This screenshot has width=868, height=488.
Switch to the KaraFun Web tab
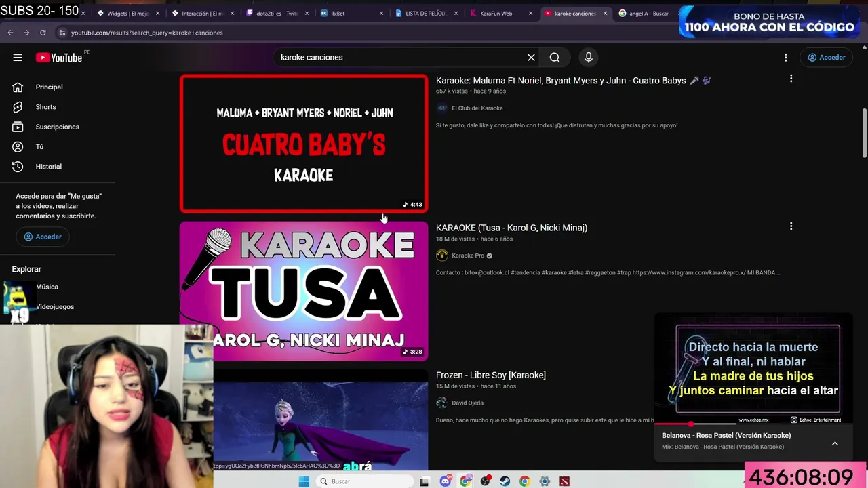pos(500,13)
